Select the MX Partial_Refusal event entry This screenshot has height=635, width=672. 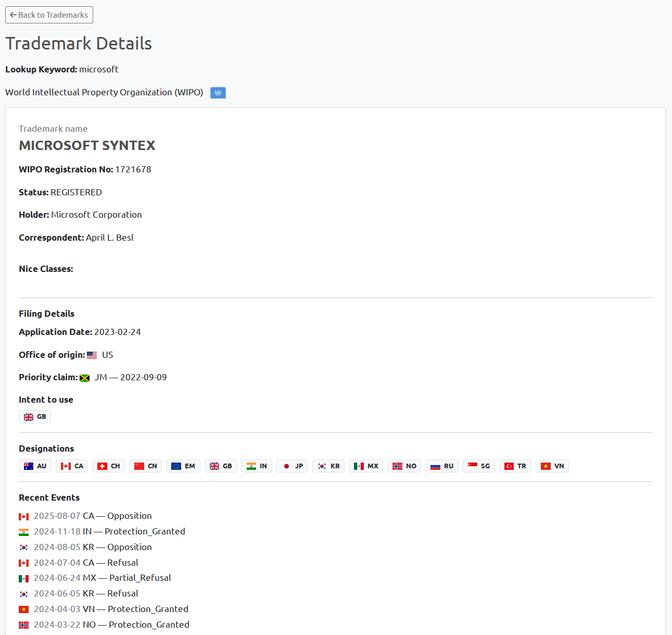[x=96, y=578]
